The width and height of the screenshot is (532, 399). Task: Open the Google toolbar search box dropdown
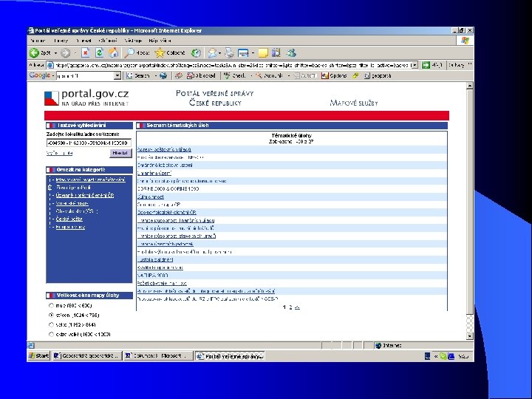coord(117,75)
